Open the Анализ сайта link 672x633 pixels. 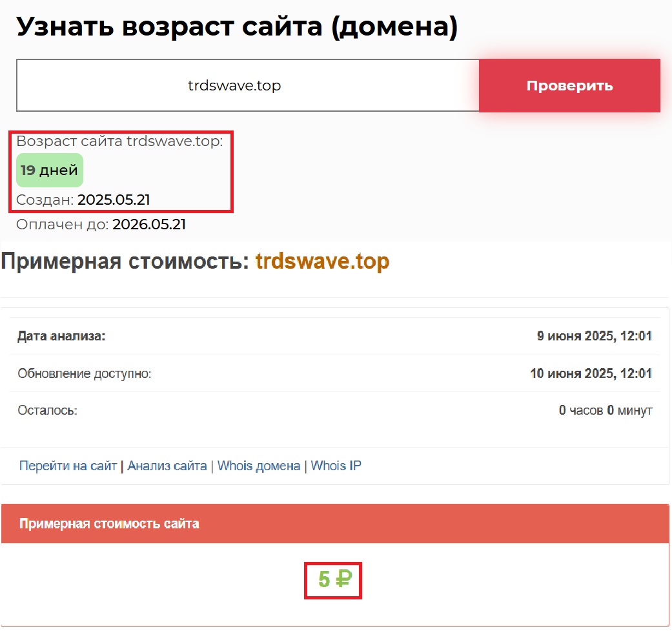coord(167,466)
